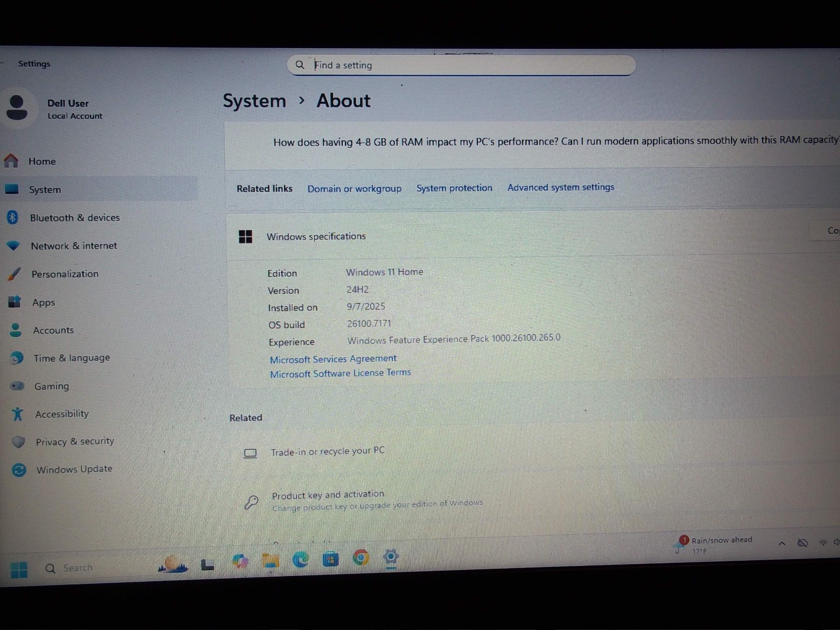The image size is (840, 630).
Task: Click the Windows specifications logo icon
Action: pos(246,237)
